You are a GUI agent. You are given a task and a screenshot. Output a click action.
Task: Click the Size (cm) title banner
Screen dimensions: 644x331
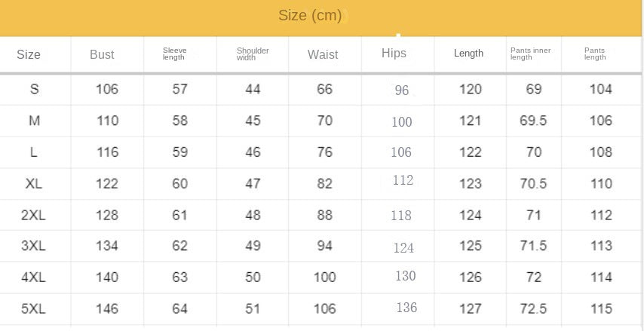tap(310, 16)
